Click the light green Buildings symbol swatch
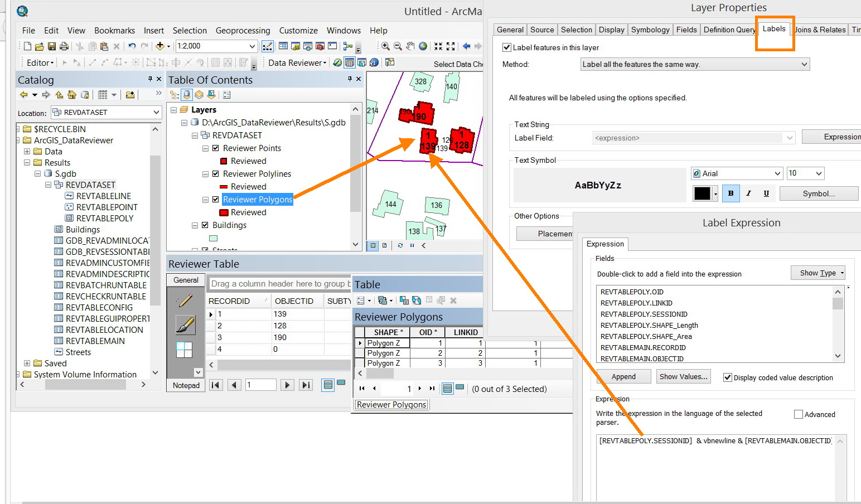Screen dimensions: 861x504 [213, 239]
